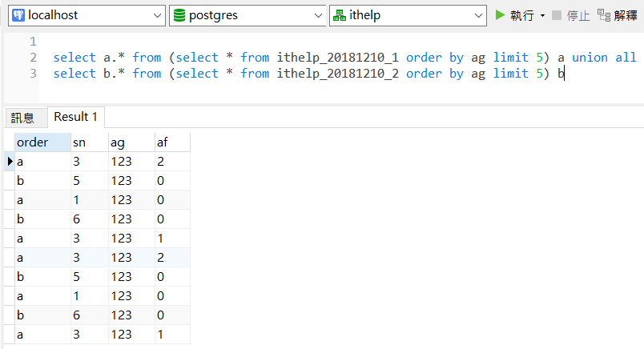Click 'ithelp_20181210_2' in the query editor
Viewport: 644px width, 349px height.
337,74
